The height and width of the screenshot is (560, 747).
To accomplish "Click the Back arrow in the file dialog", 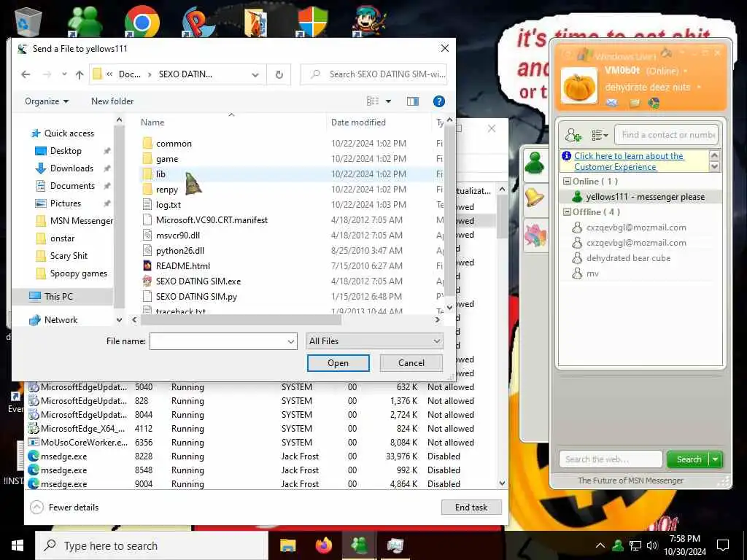I will pyautogui.click(x=26, y=74).
